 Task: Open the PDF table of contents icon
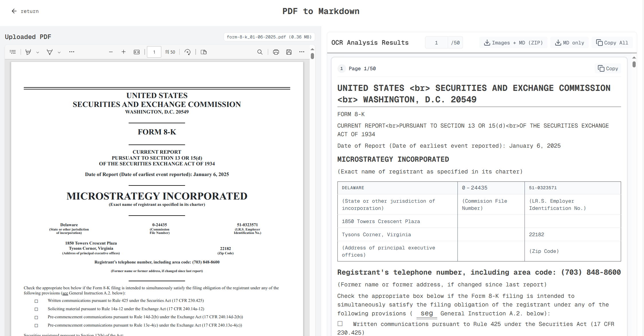13,52
